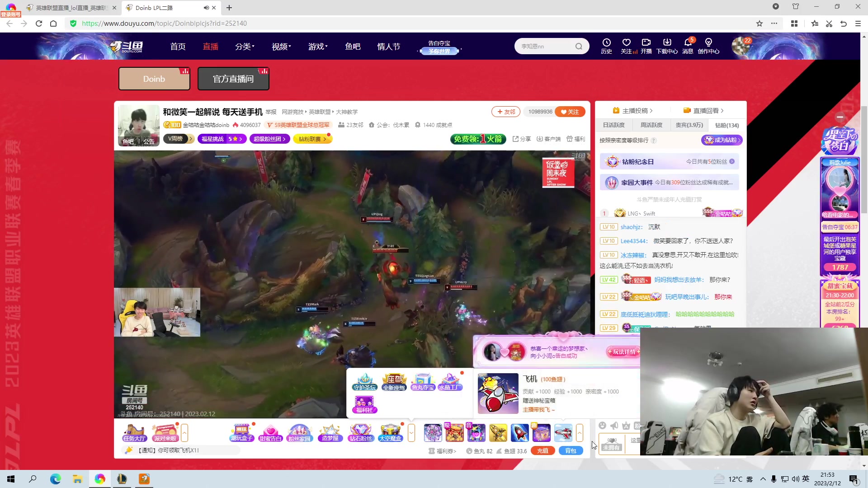Open Windows Start menu
868x488 pixels.
click(x=11, y=479)
